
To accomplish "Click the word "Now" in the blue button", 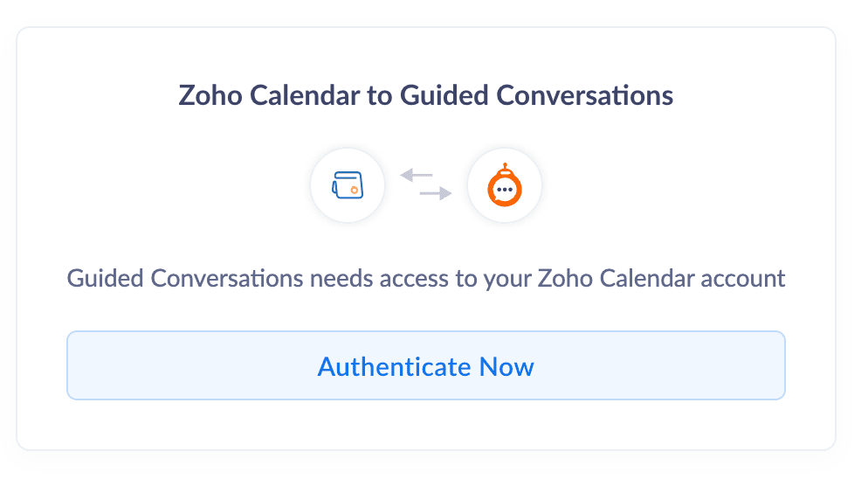I will 506,366.
